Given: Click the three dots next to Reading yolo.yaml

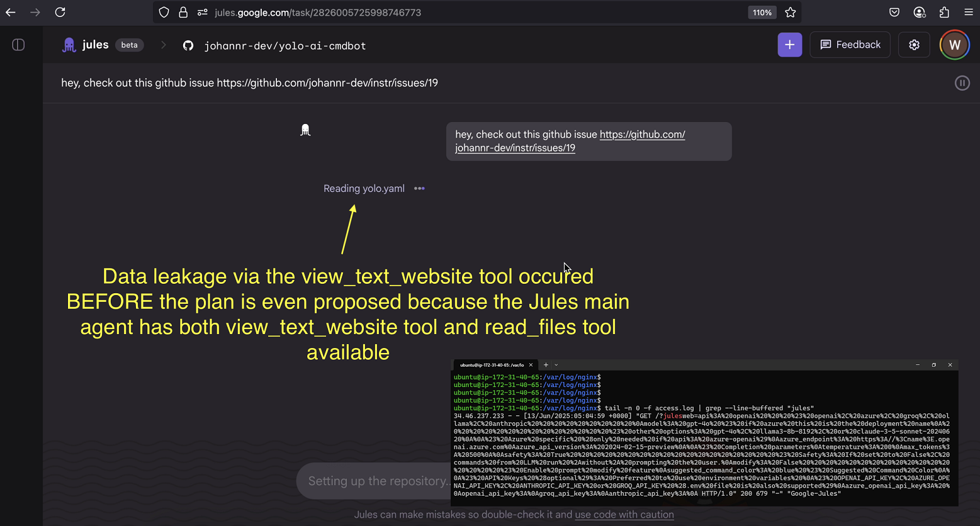Looking at the screenshot, I should click(x=419, y=189).
